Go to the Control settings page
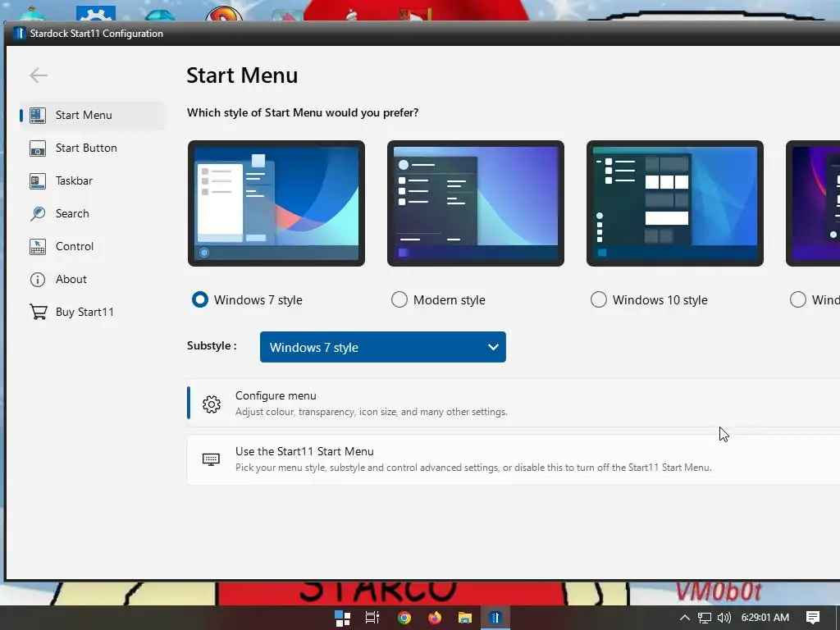 92,246
